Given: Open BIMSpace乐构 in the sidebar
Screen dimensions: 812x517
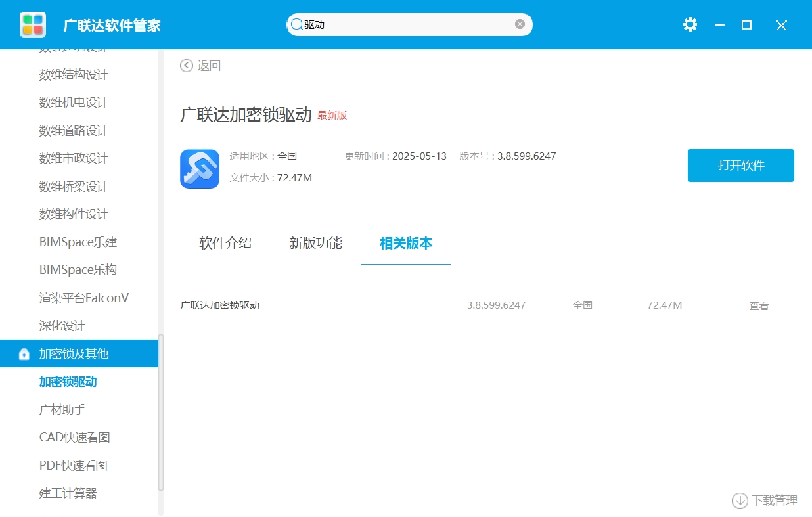Looking at the screenshot, I should [x=78, y=270].
